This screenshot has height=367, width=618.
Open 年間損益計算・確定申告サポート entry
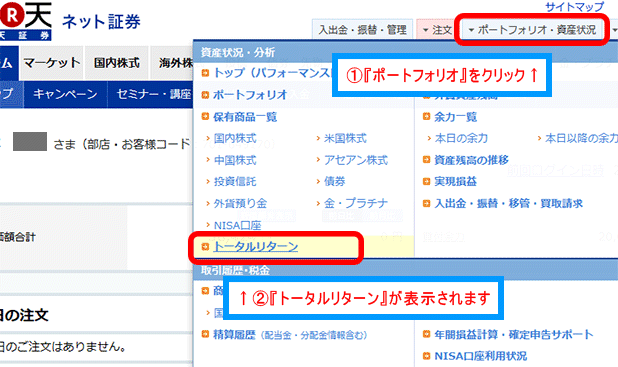(x=514, y=335)
